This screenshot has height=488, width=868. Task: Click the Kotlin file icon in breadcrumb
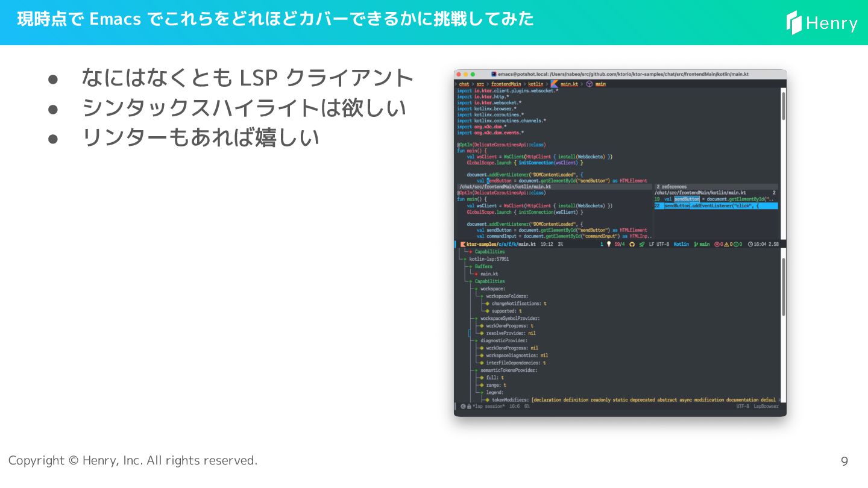[x=554, y=84]
